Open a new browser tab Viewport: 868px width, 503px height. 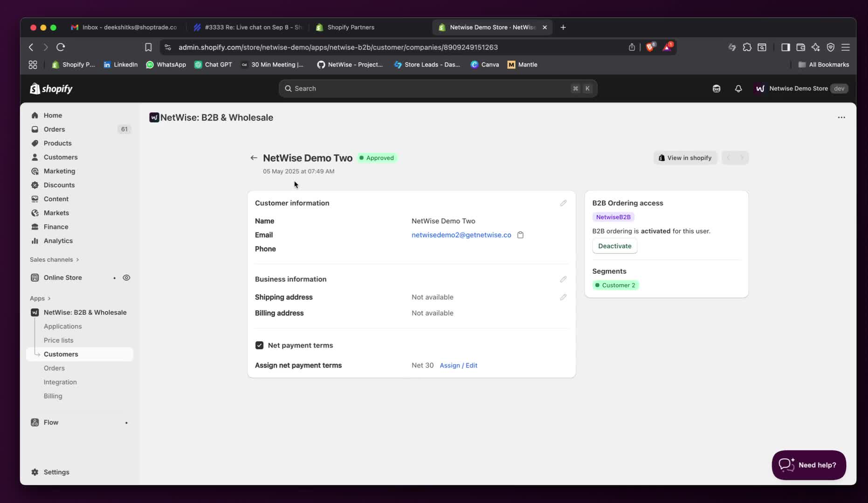pos(563,27)
